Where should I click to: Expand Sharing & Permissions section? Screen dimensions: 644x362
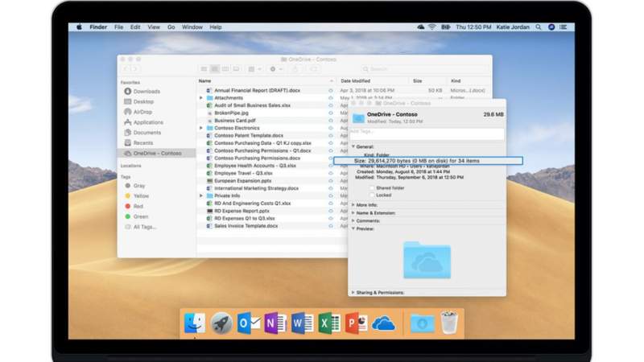pos(353,293)
